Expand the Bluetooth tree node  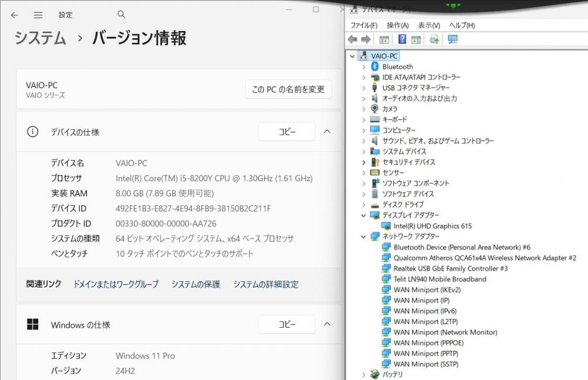coord(363,67)
